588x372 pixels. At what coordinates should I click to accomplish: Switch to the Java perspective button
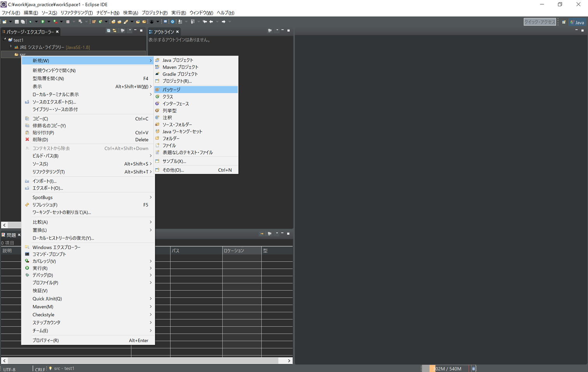pyautogui.click(x=577, y=22)
